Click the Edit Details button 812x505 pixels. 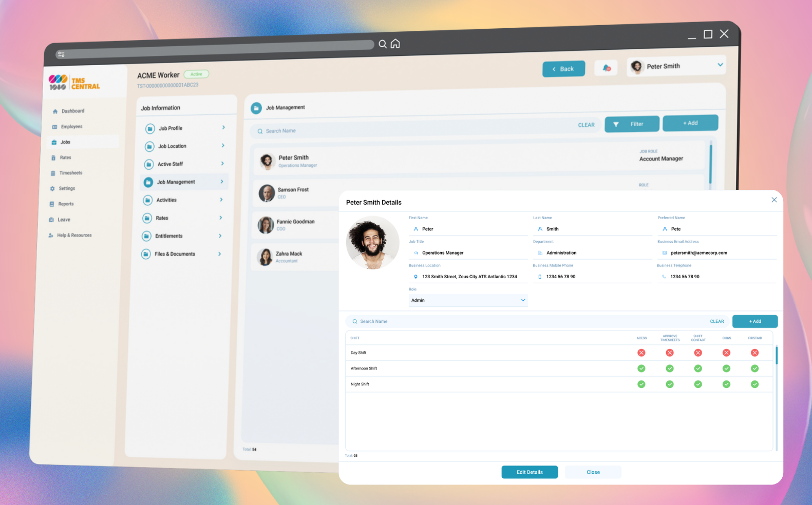coord(529,472)
